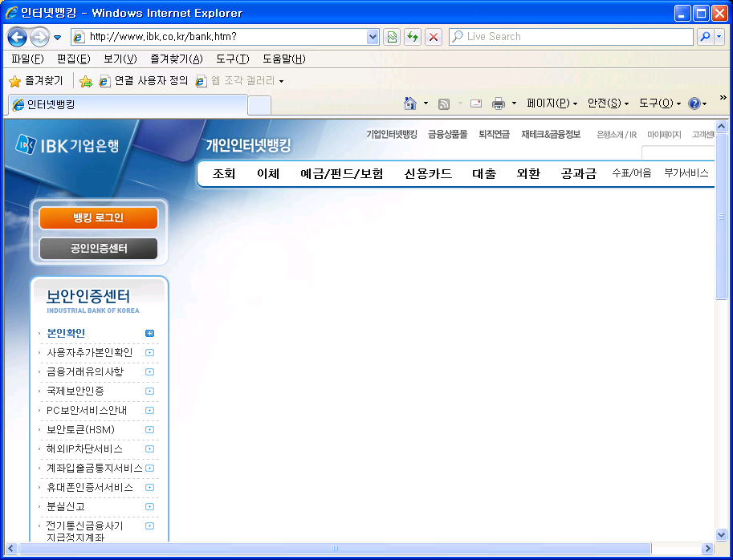This screenshot has width=733, height=560.
Task: Open the 은행소개/IR link
Action: [x=617, y=135]
